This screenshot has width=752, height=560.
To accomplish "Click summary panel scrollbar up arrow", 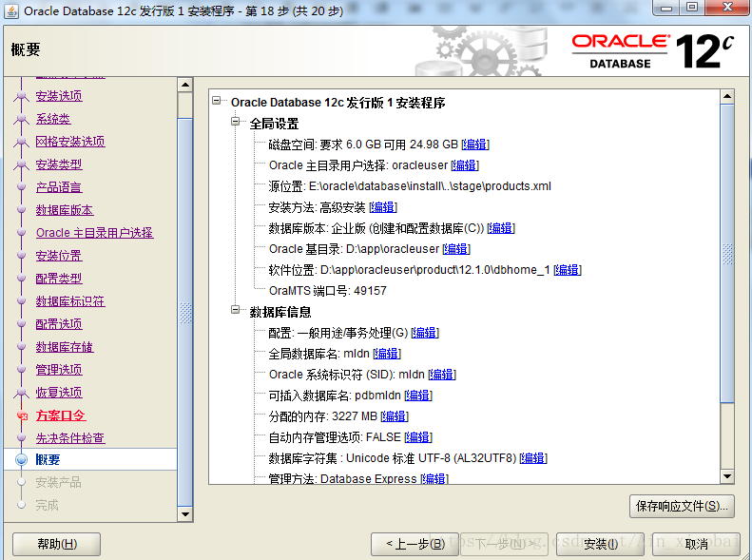I will (727, 96).
